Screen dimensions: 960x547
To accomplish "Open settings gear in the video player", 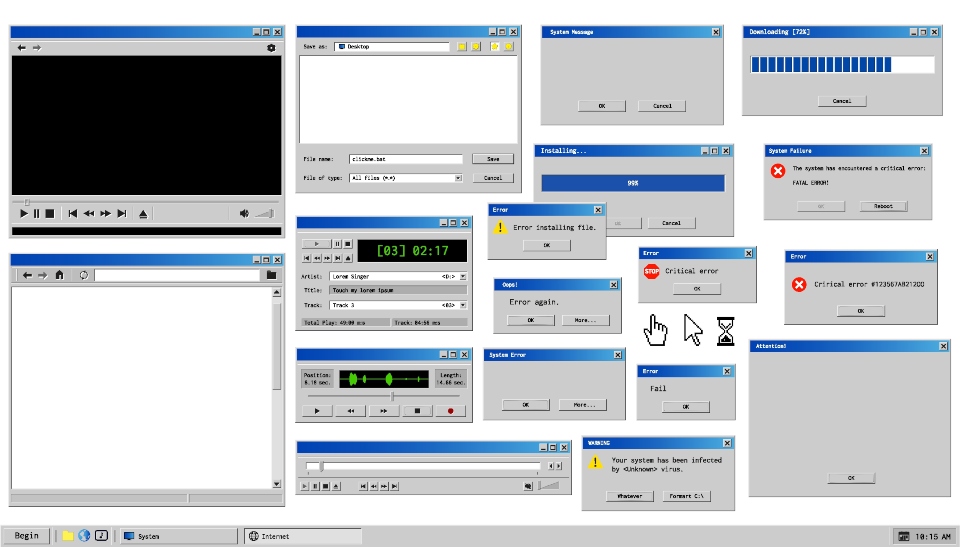I will tap(271, 48).
